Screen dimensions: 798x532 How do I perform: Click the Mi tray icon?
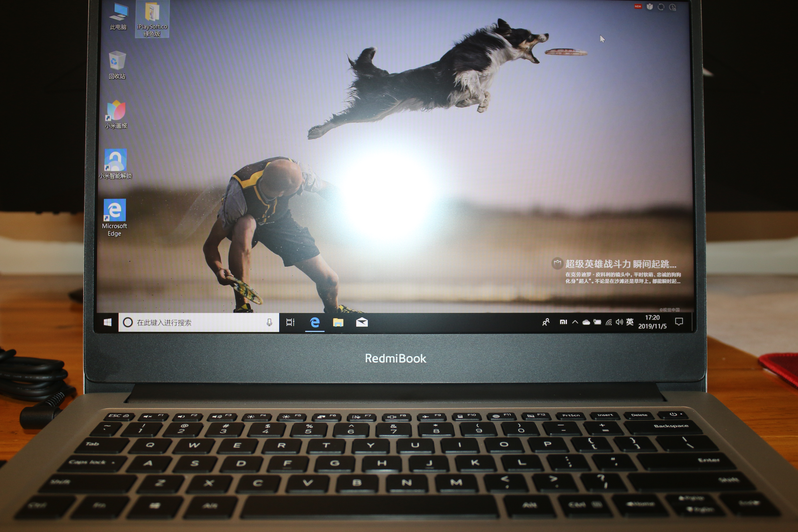(x=563, y=322)
